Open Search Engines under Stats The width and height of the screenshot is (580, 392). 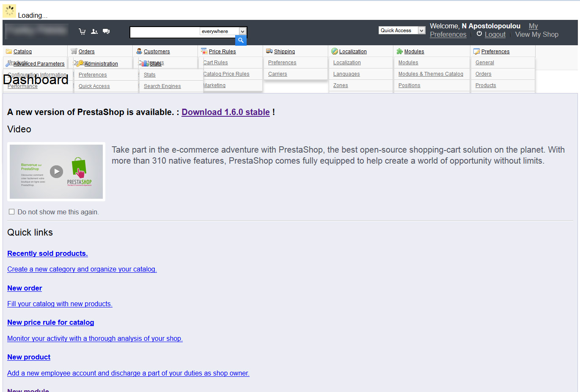click(x=162, y=86)
